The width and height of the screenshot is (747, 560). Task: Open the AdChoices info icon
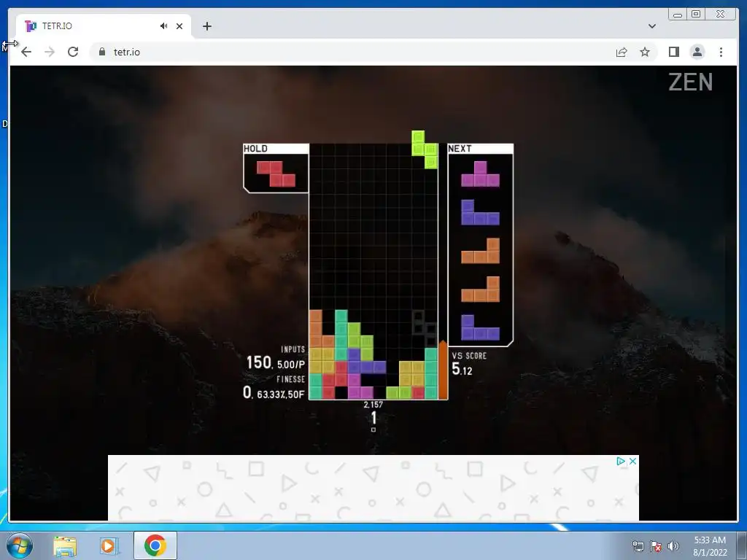click(x=621, y=461)
